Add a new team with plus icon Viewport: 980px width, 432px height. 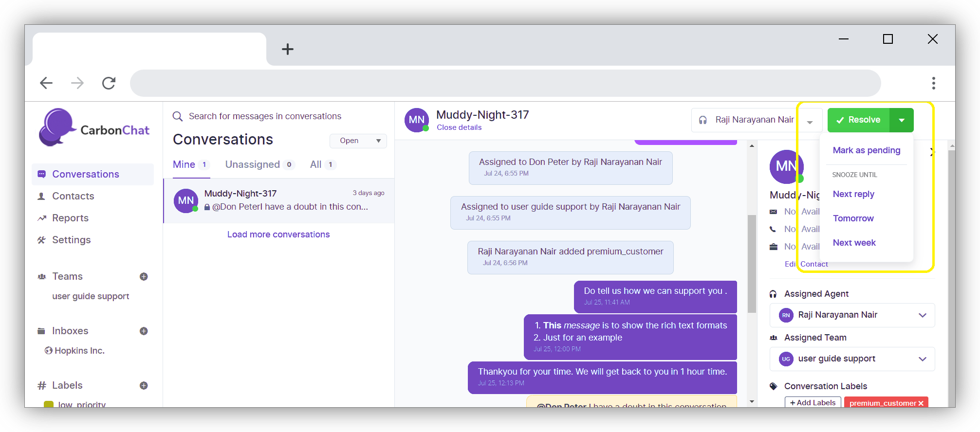(144, 277)
